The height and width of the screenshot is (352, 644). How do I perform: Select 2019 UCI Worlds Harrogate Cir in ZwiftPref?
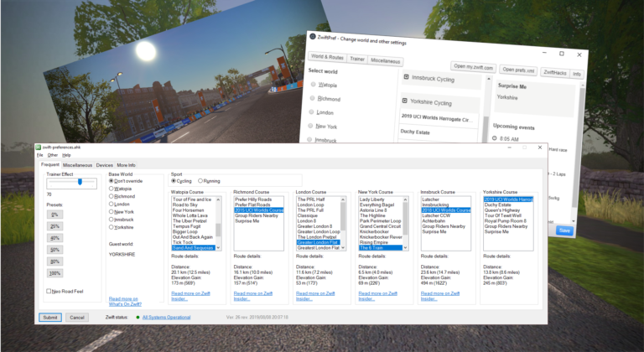438,118
